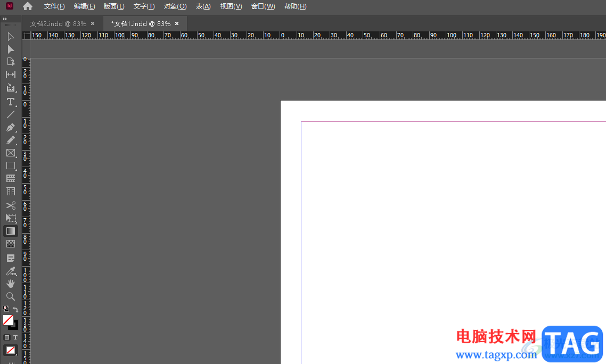606x364 pixels.
Task: Select the Page tool
Action: pyautogui.click(x=11, y=62)
